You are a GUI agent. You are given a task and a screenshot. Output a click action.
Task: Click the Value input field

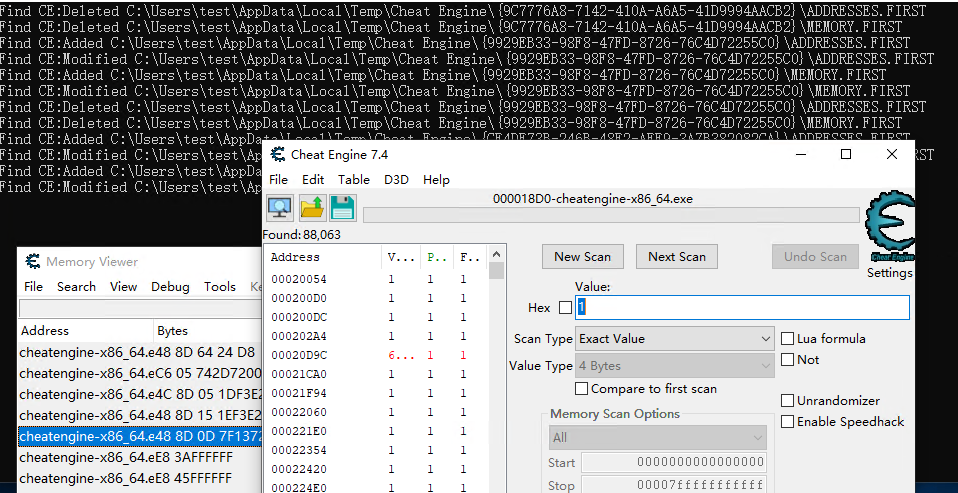[x=742, y=307]
